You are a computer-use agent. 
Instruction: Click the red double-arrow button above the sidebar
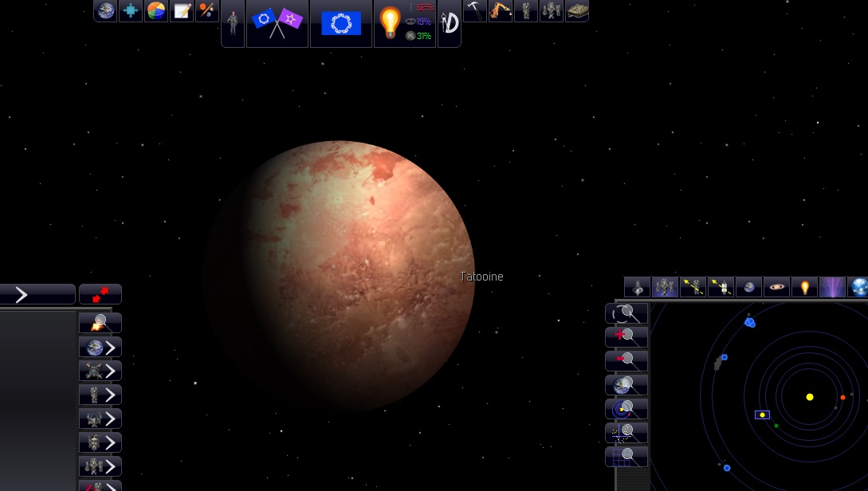coord(100,294)
